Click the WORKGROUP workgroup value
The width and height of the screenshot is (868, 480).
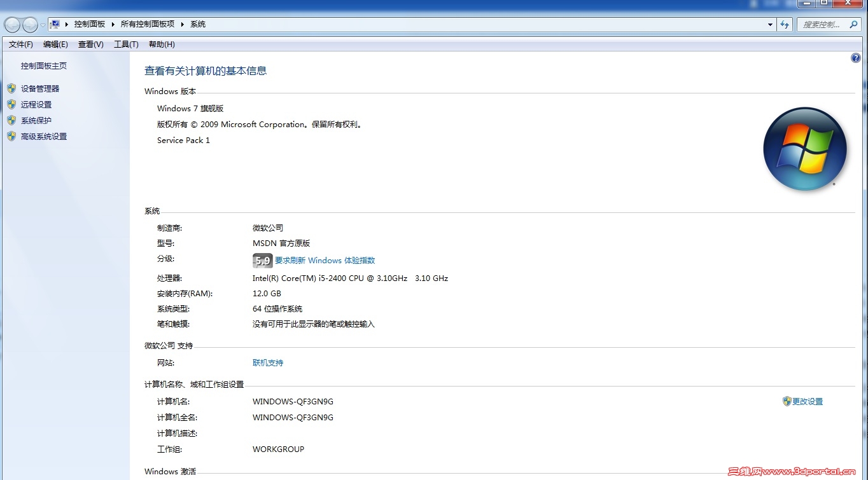pos(278,449)
